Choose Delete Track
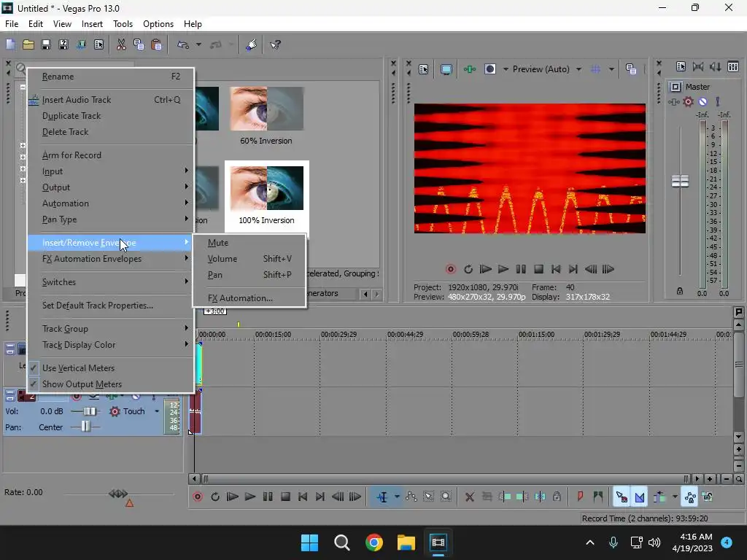 [111, 132]
